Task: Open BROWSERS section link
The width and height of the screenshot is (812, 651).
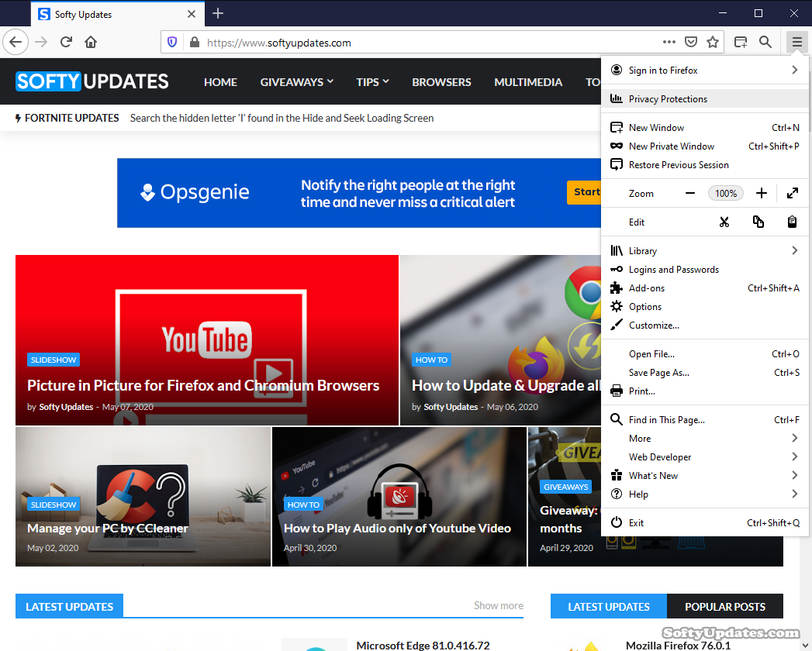Action: coord(442,82)
